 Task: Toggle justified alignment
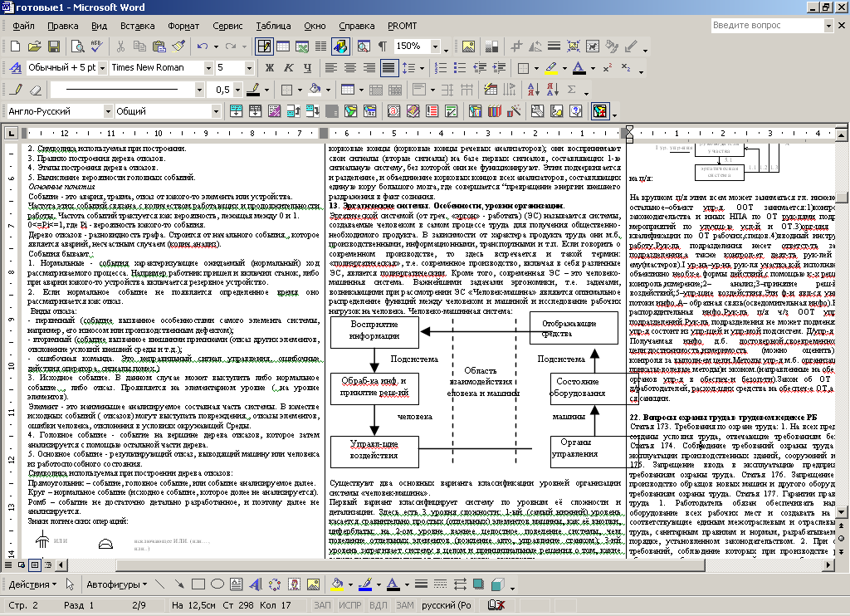[388, 68]
